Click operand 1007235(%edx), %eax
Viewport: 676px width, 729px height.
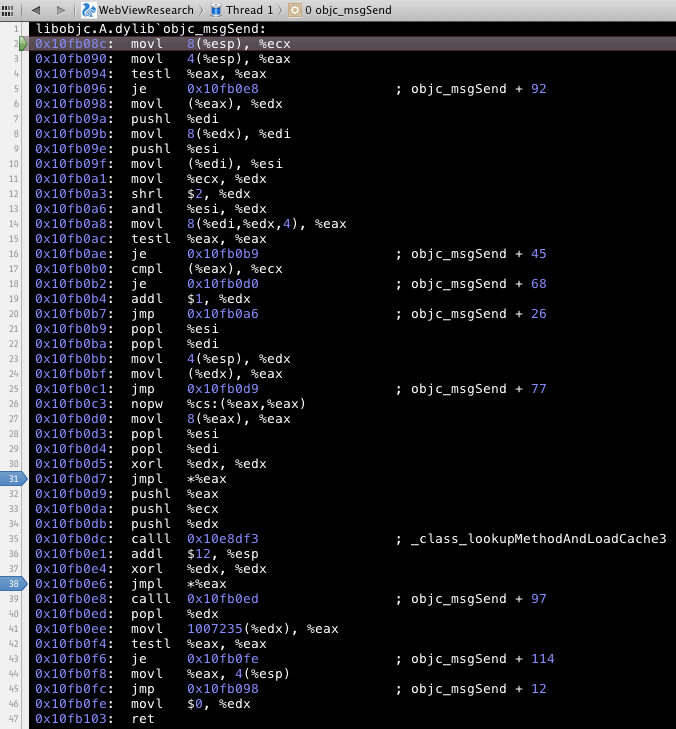(263, 629)
